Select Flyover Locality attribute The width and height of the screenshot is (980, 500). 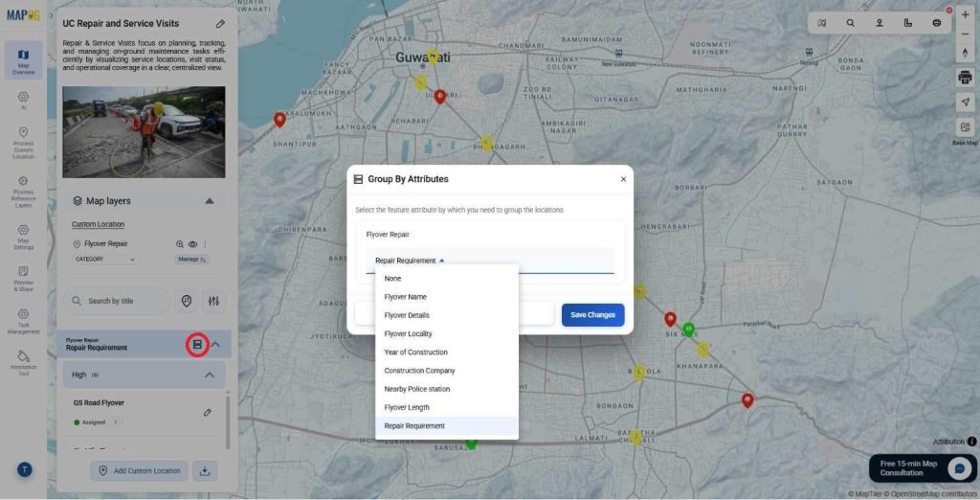click(447, 334)
